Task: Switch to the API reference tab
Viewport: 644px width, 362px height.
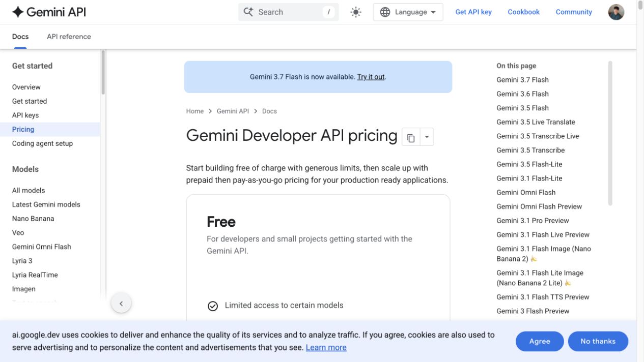Action: click(x=69, y=37)
